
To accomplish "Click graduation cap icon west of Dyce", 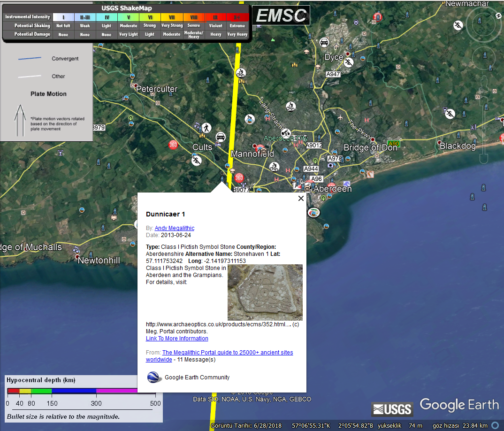I will click(306, 52).
